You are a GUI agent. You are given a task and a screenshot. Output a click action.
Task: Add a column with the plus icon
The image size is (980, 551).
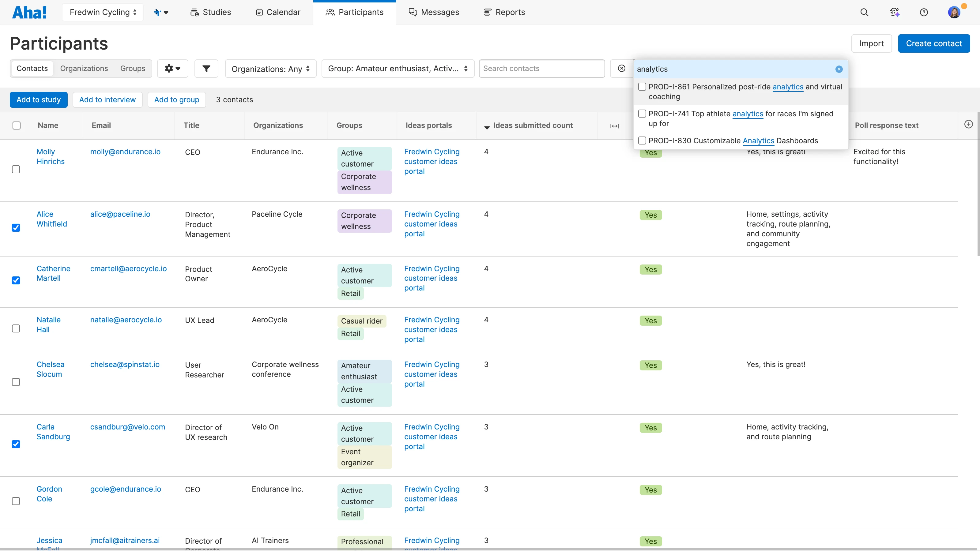pos(969,124)
